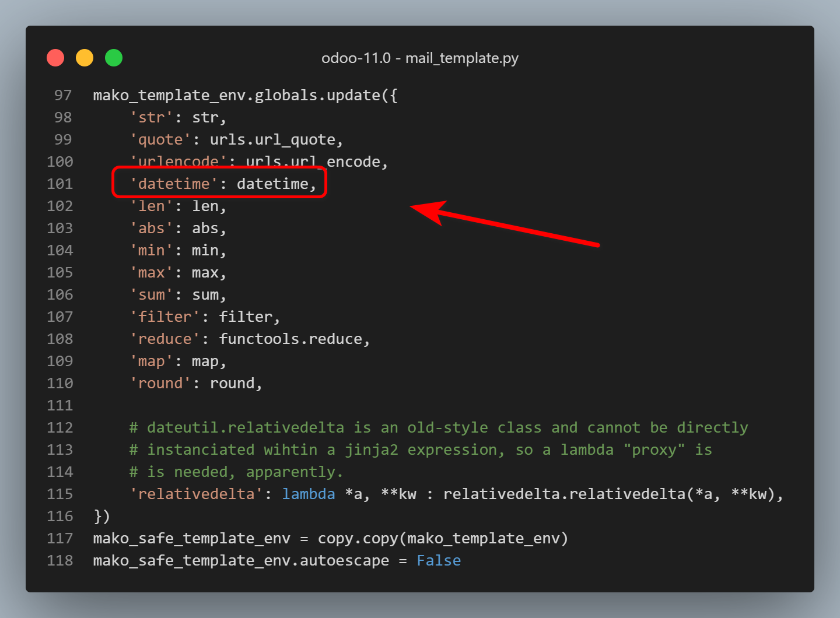Viewport: 840px width, 618px height.
Task: Click line number 101 in the gutter
Action: click(60, 184)
